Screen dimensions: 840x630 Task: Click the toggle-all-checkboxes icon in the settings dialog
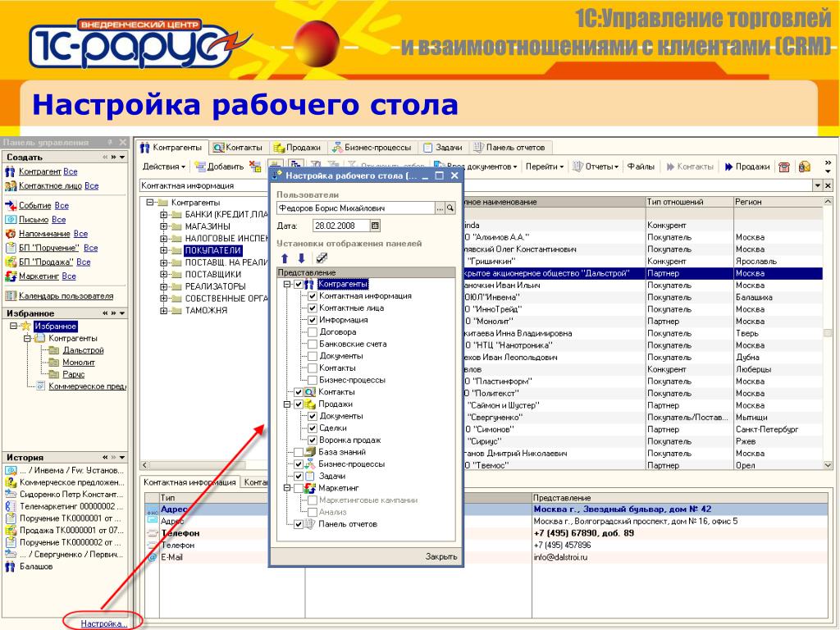[x=322, y=258]
